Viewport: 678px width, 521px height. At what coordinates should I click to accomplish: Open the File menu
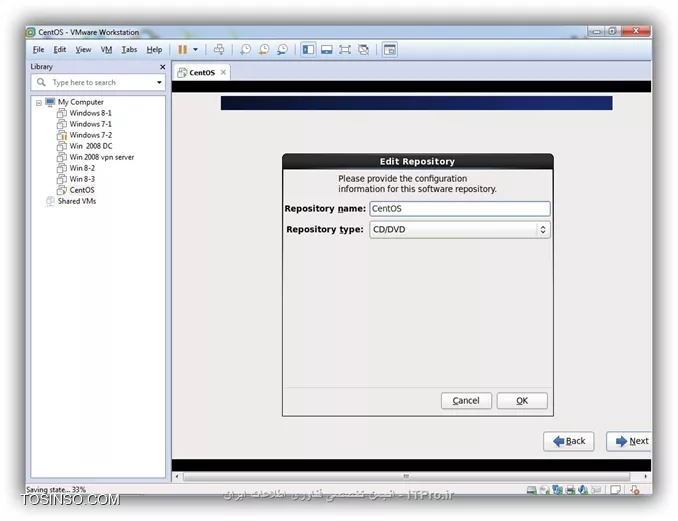point(38,50)
